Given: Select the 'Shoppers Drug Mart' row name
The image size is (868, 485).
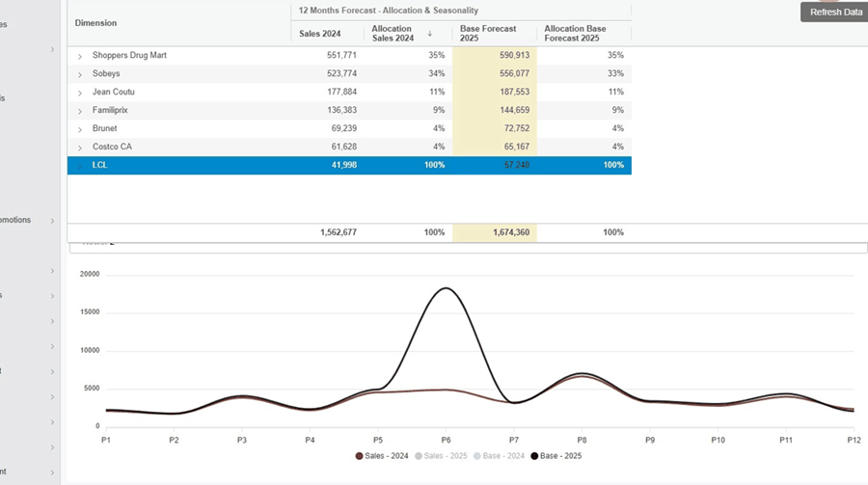Looking at the screenshot, I should (x=129, y=55).
